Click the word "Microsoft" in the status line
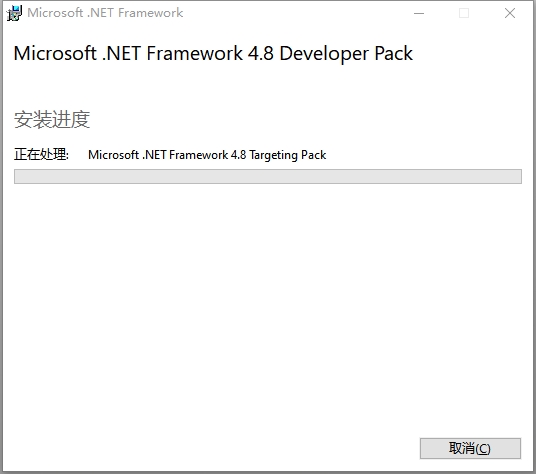 point(113,155)
